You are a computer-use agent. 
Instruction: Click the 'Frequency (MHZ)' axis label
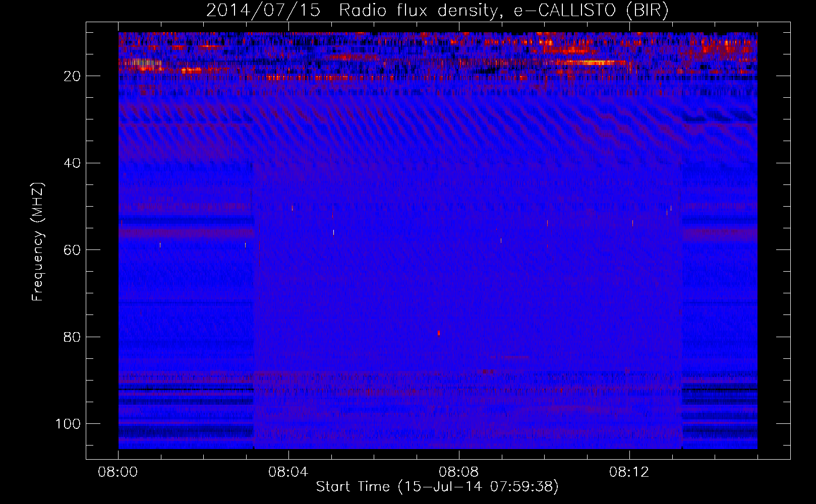point(38,242)
